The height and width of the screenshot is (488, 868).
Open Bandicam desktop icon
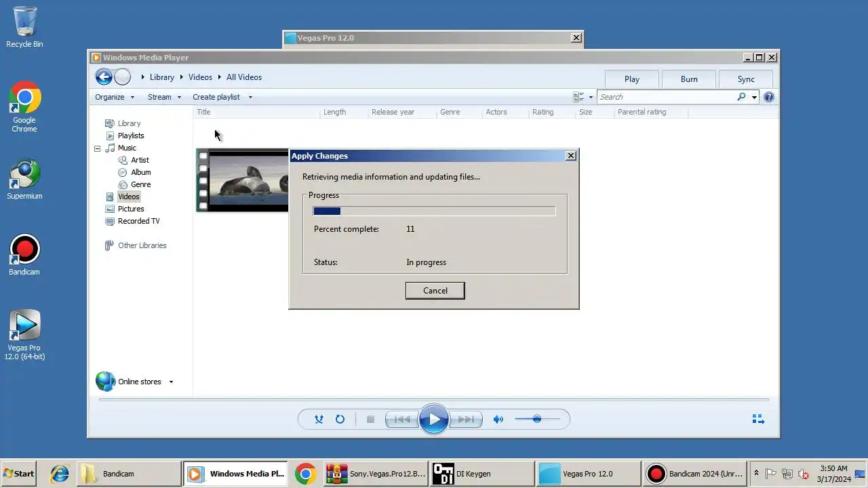click(24, 256)
